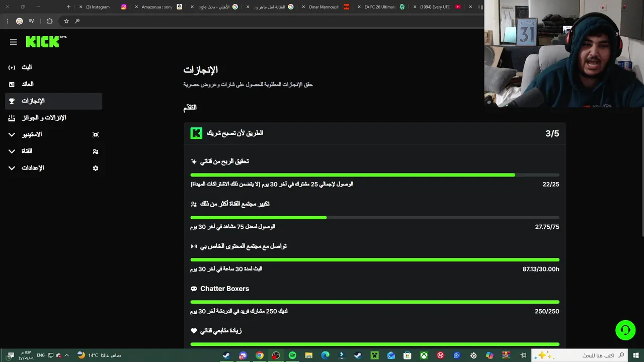This screenshot has width=644, height=362.
Task: Click the 3/5 partner progress counter
Action: (552, 133)
